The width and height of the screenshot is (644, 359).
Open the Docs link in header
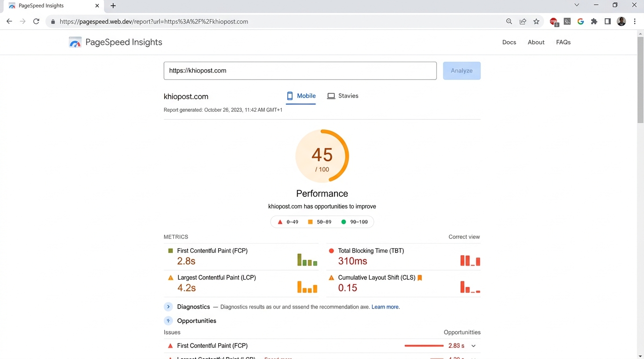(509, 42)
